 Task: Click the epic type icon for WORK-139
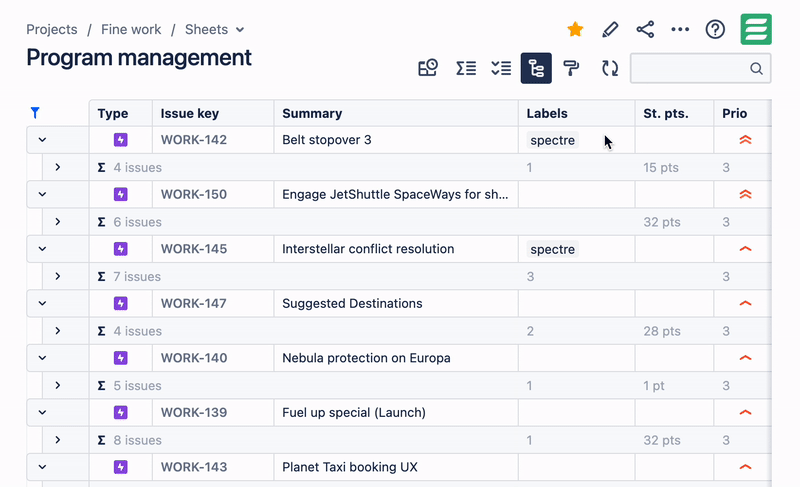120,413
